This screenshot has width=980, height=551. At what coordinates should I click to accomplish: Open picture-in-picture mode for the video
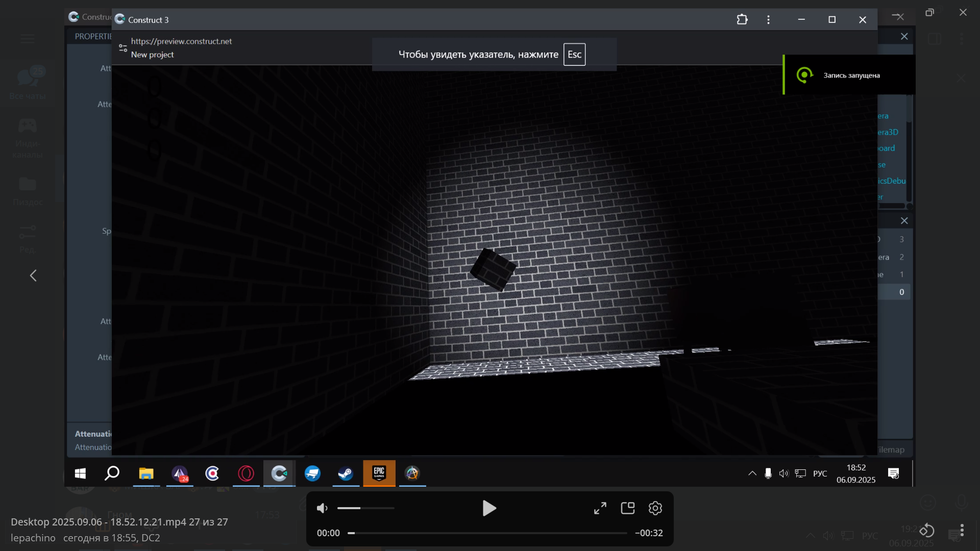click(628, 508)
